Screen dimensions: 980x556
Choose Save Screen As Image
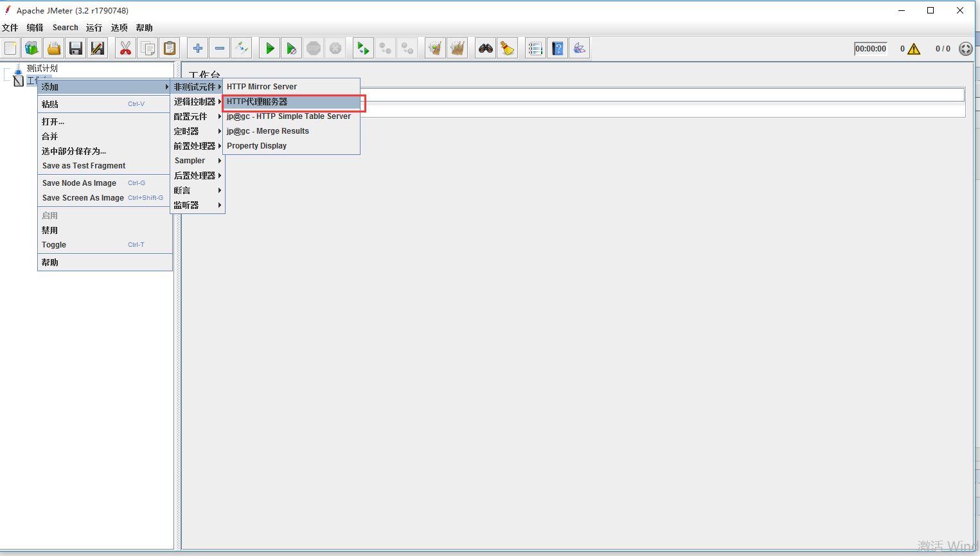[x=105, y=198]
